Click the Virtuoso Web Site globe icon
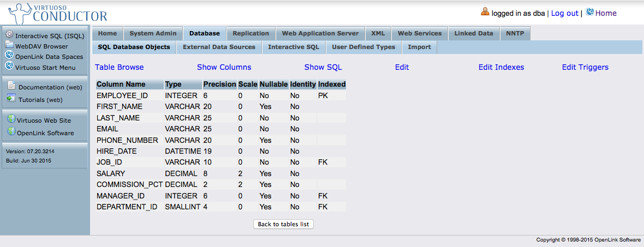 pos(11,119)
